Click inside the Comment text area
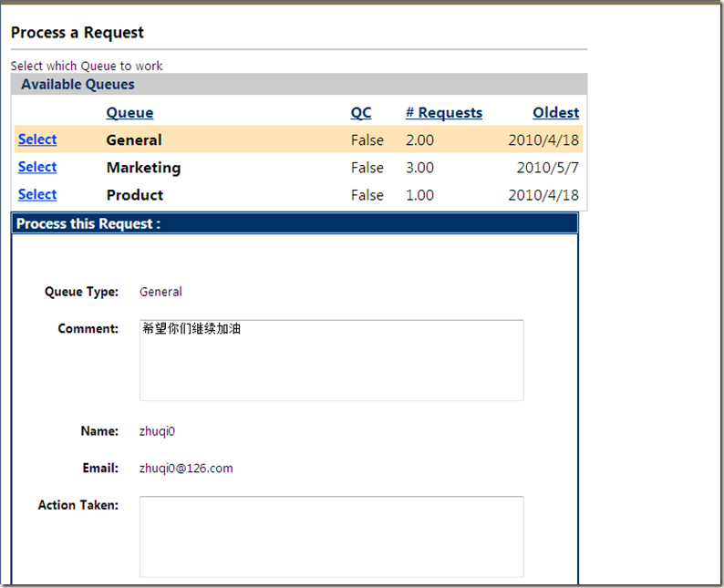 pyautogui.click(x=332, y=360)
